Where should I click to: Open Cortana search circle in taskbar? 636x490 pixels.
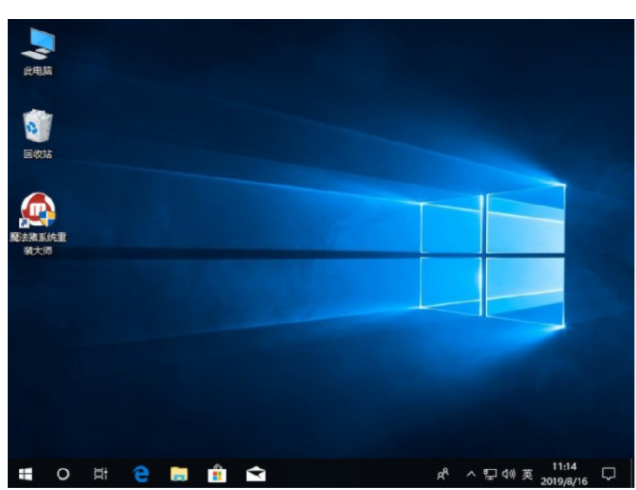(x=63, y=474)
